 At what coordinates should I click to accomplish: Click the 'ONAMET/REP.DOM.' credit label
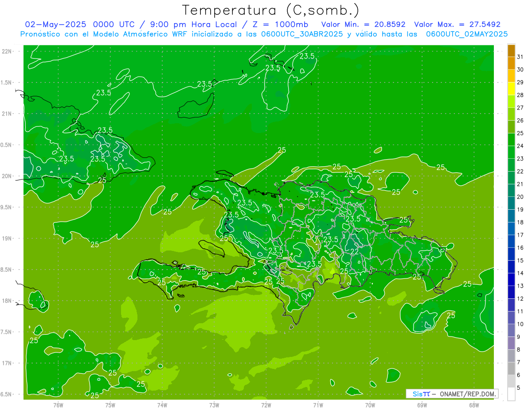point(468,394)
